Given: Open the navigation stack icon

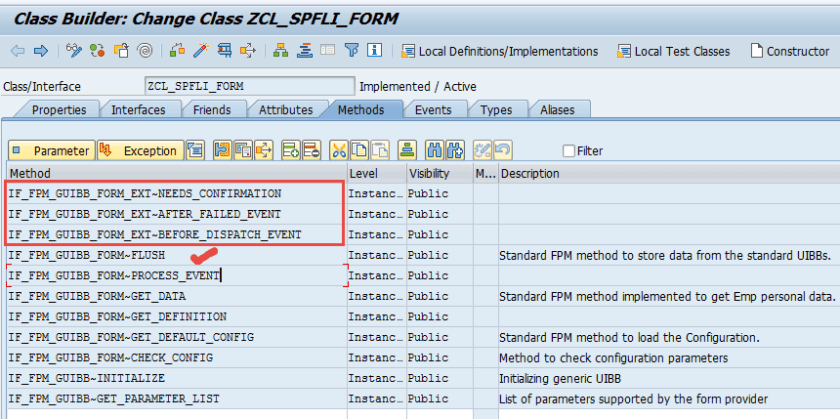Looking at the screenshot, I should (x=304, y=51).
